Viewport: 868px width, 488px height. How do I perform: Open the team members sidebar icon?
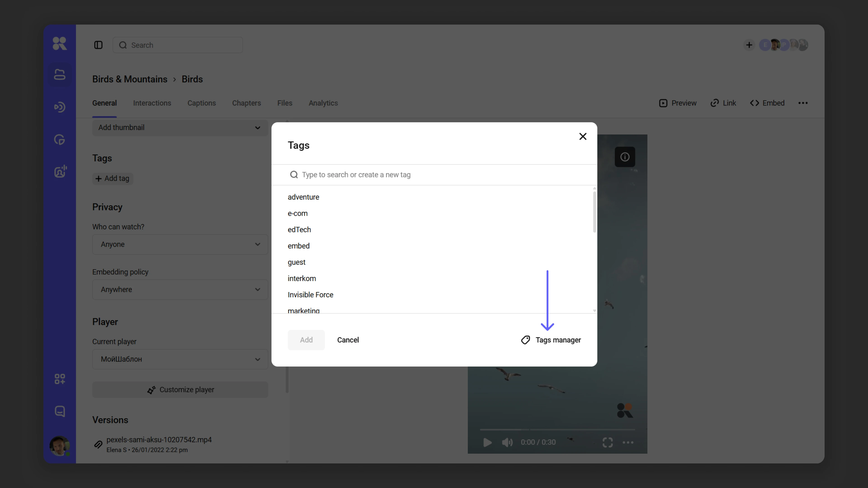(60, 171)
